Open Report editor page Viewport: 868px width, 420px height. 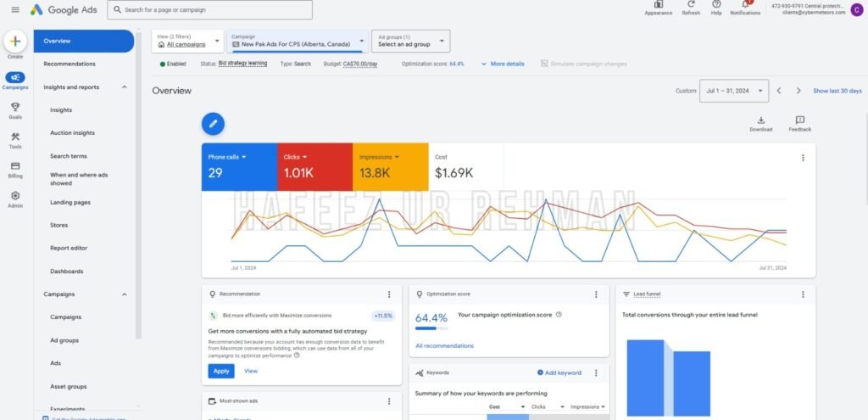pyautogui.click(x=69, y=249)
